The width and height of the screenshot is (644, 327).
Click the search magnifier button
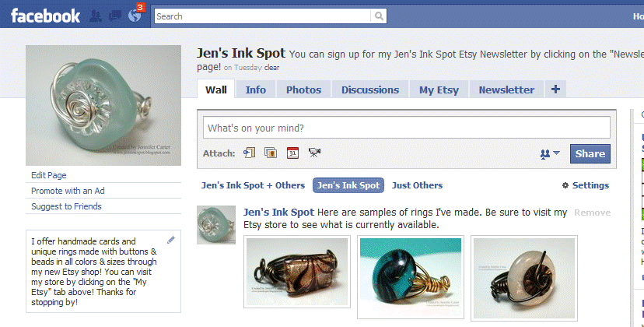point(379,16)
